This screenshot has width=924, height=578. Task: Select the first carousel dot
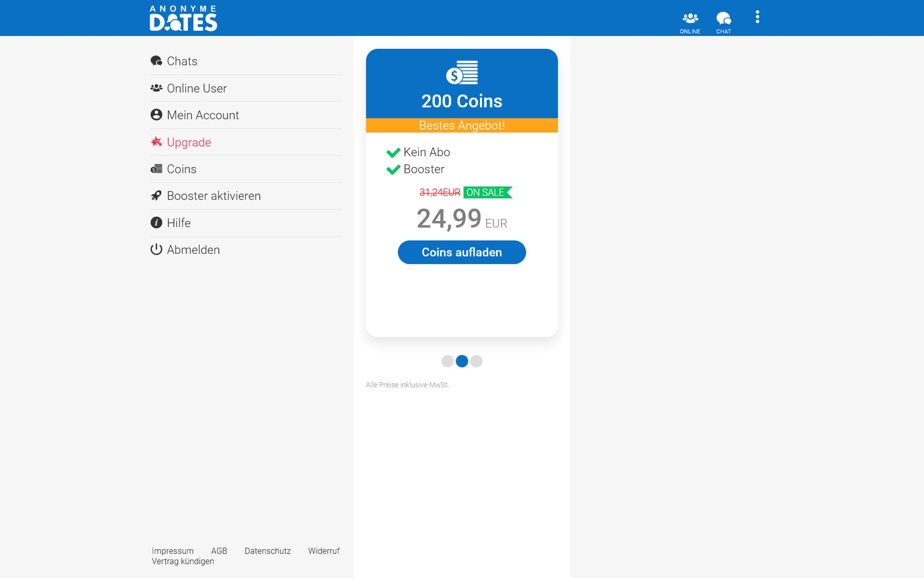[447, 361]
